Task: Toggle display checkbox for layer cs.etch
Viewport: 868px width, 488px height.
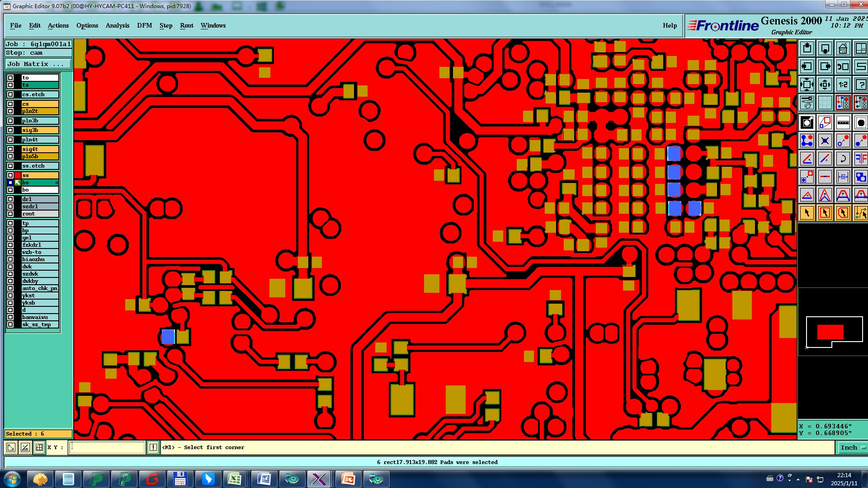Action: (10, 94)
